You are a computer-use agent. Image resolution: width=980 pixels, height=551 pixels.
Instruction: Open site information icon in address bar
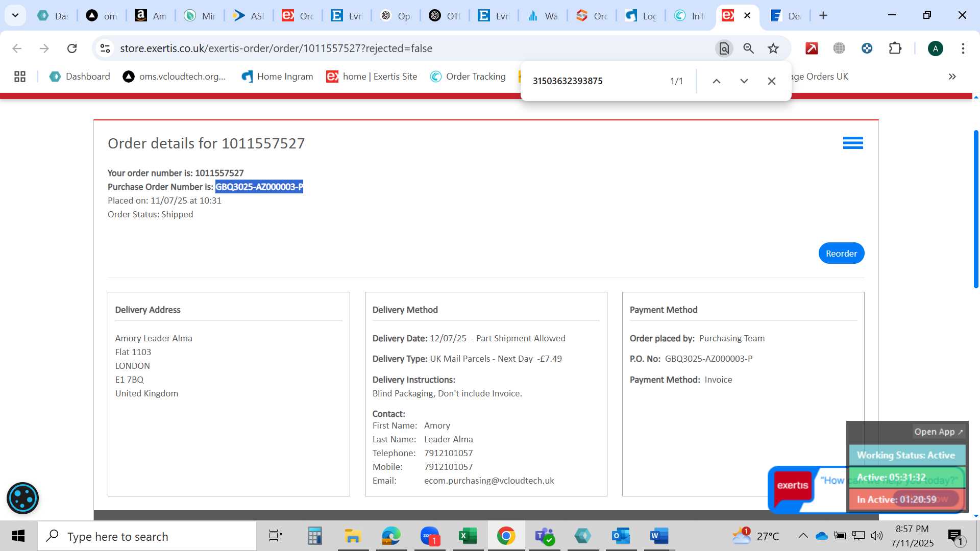point(105,48)
